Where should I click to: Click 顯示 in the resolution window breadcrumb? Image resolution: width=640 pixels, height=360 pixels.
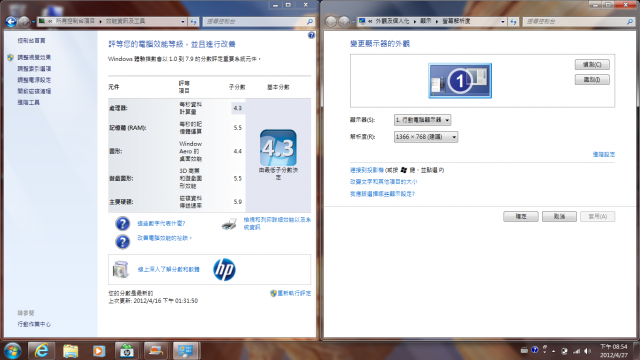pos(426,21)
